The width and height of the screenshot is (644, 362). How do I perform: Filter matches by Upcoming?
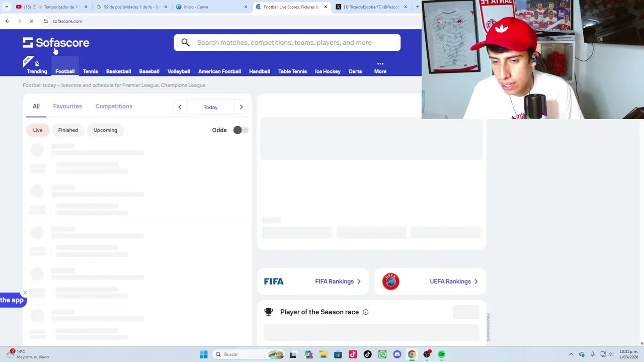(105, 130)
